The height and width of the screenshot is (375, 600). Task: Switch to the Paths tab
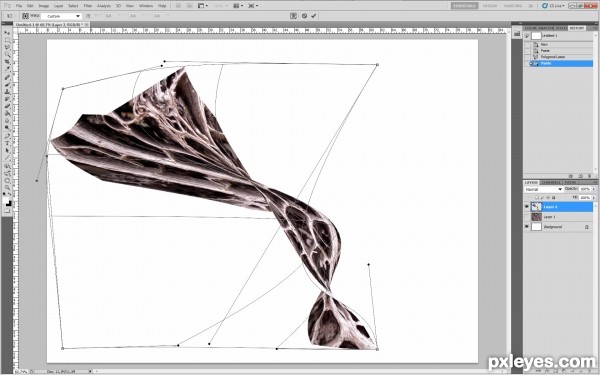tap(570, 183)
